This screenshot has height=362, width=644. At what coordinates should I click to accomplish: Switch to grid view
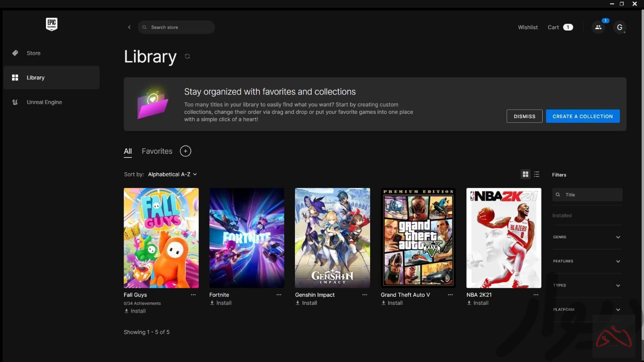point(525,174)
